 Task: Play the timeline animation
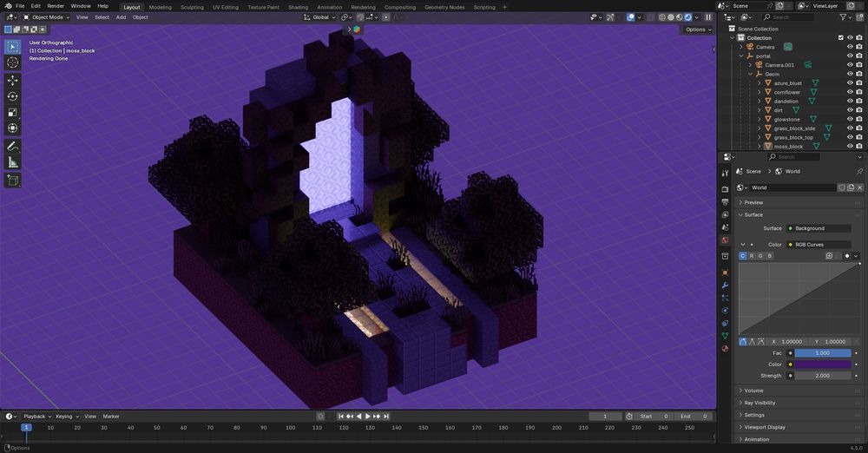(x=367, y=417)
